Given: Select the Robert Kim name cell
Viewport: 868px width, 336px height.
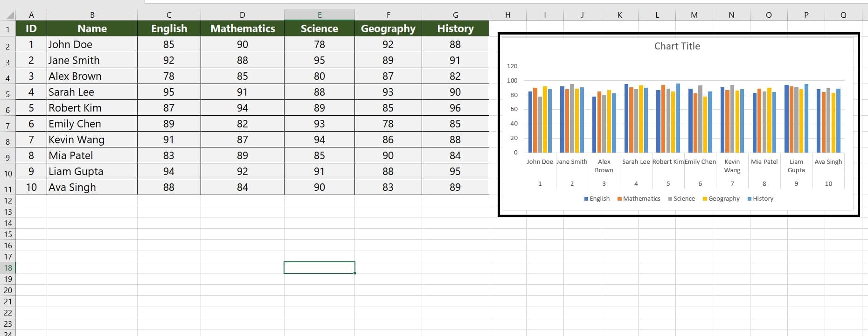Looking at the screenshot, I should [92, 108].
